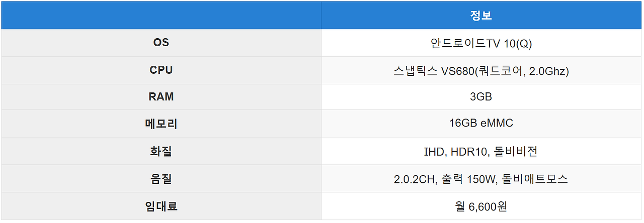Click the 정보 column header
The image size is (644, 223).
[x=481, y=15]
